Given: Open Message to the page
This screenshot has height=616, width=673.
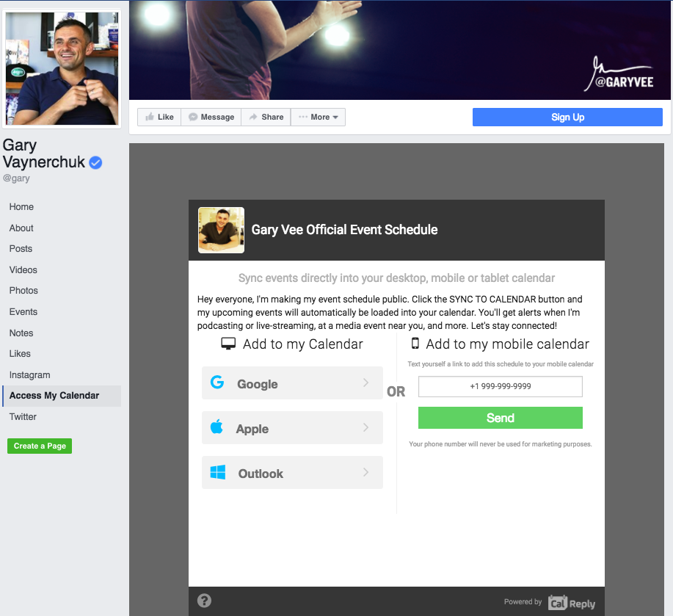Looking at the screenshot, I should tap(211, 117).
